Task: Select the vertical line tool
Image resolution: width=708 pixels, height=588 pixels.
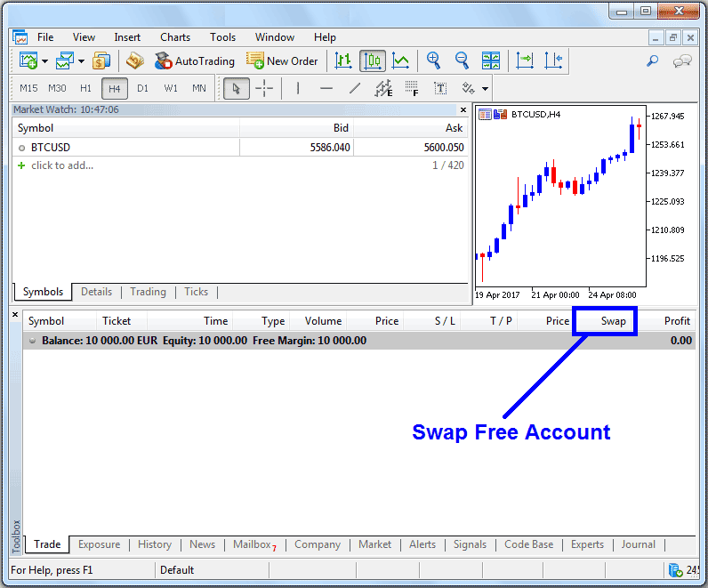Action: tap(298, 89)
